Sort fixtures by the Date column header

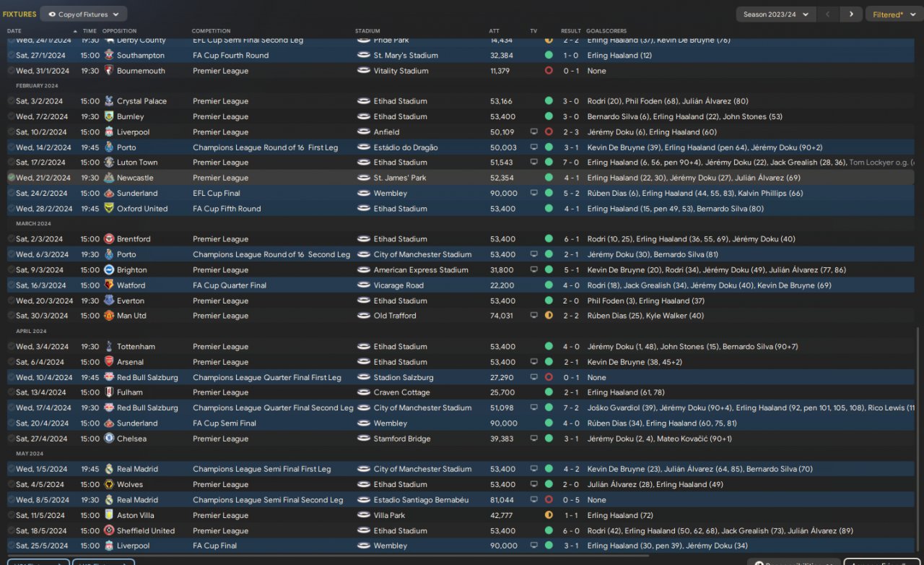click(x=14, y=31)
